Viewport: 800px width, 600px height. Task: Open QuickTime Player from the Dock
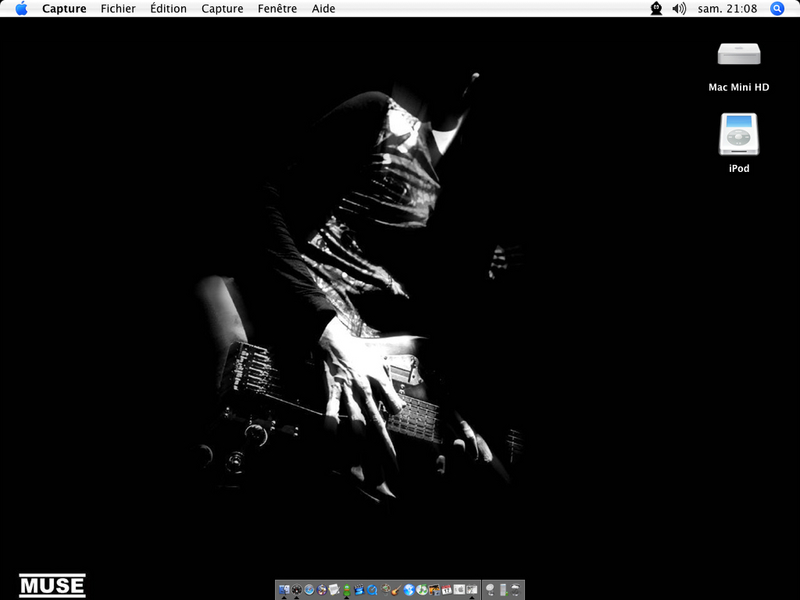[x=372, y=590]
